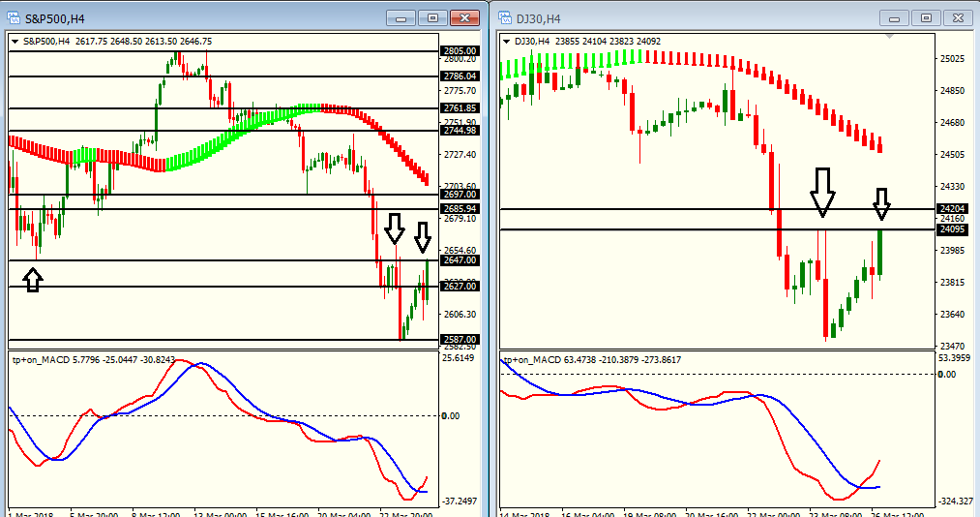Click the 2685.94 price level label
This screenshot has width=980, height=517.
point(460,209)
